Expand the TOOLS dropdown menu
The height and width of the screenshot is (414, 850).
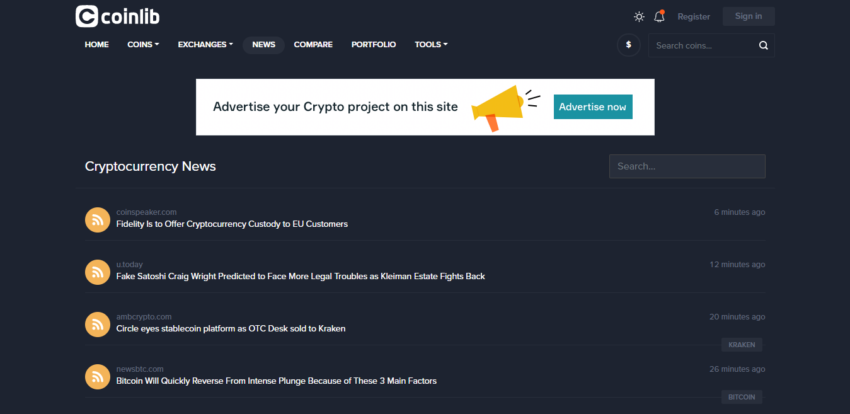click(431, 44)
